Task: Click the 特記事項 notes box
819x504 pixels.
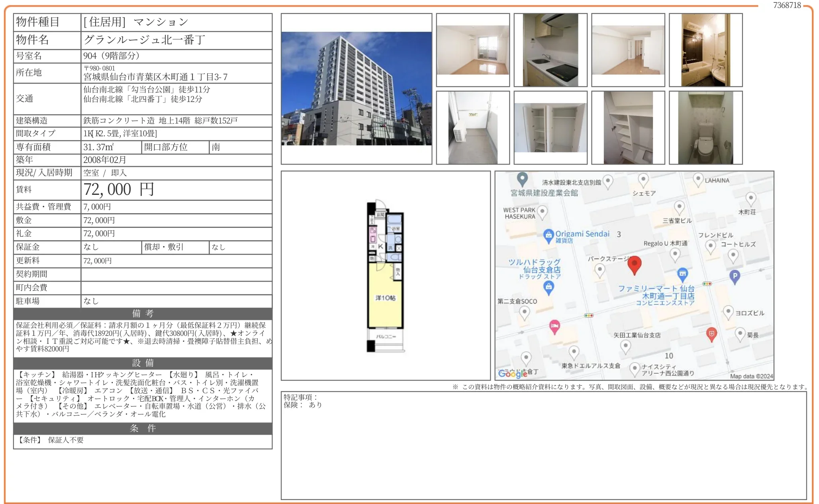Action: click(543, 445)
